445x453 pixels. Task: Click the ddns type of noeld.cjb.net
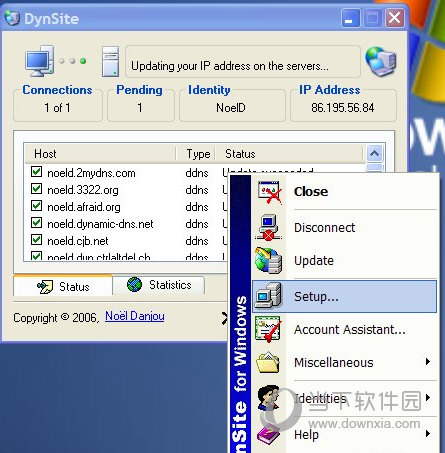[197, 241]
